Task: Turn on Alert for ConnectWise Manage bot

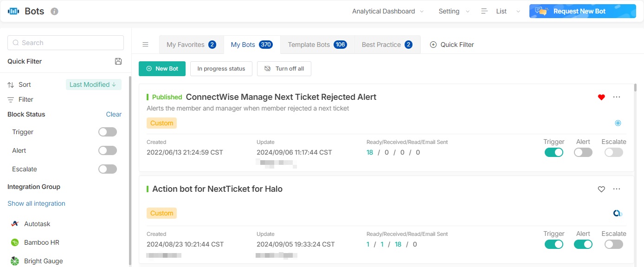Action: click(x=583, y=152)
